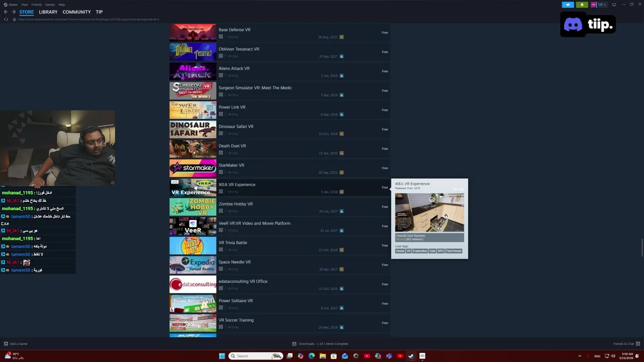
Task: Click the Death Duel VR thumbnail
Action: (193, 149)
